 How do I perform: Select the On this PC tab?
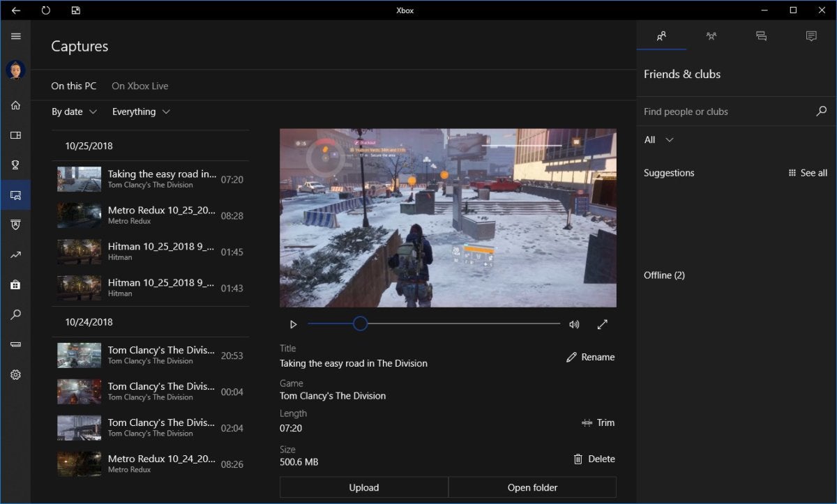pos(74,86)
